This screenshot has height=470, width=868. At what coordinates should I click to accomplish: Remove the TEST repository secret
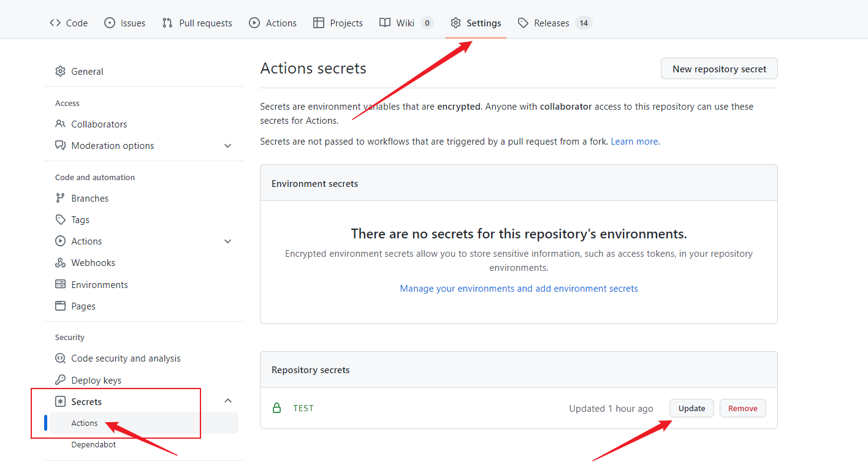pos(742,408)
